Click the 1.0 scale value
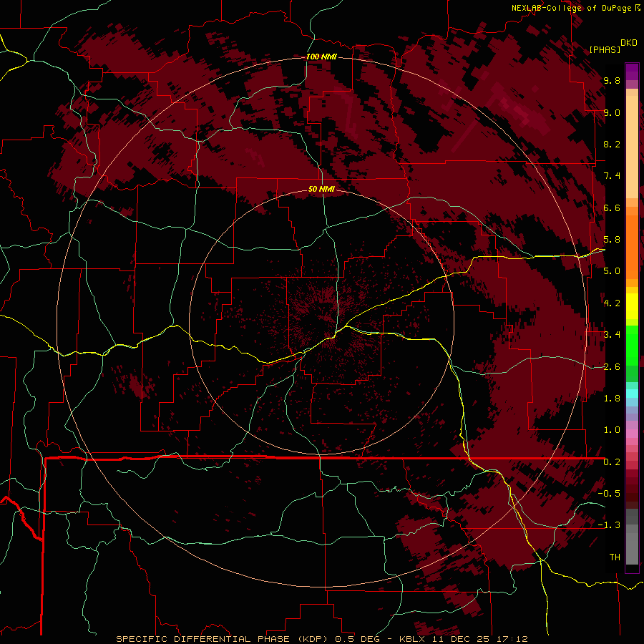 click(x=612, y=430)
